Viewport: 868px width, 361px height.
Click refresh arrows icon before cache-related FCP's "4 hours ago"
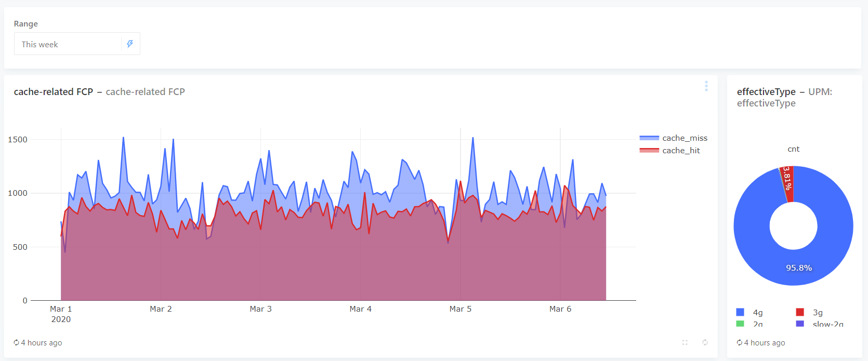(17, 342)
